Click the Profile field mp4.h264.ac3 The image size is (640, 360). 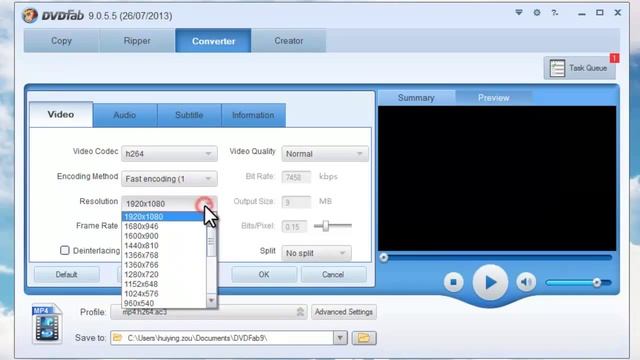[209, 312]
